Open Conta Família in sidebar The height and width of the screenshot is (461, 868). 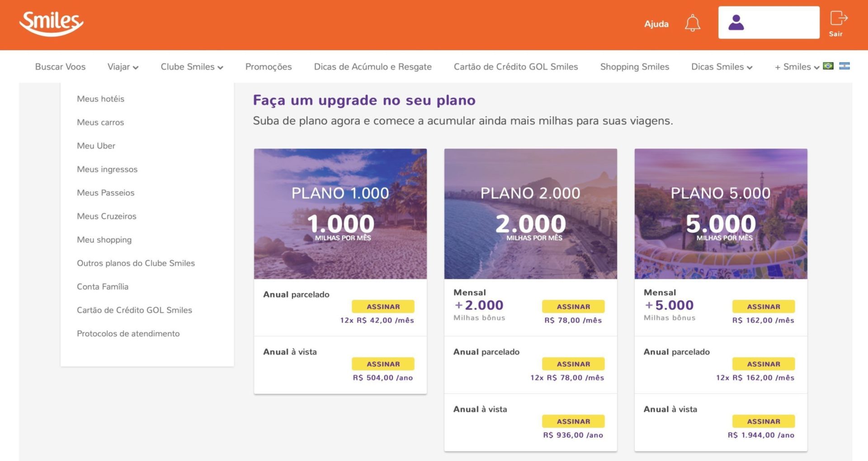(103, 287)
